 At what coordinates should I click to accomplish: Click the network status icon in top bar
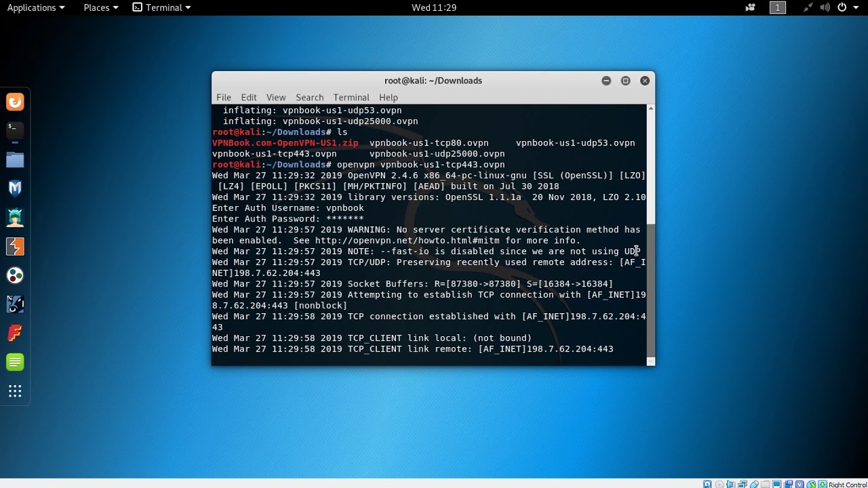(x=808, y=7)
